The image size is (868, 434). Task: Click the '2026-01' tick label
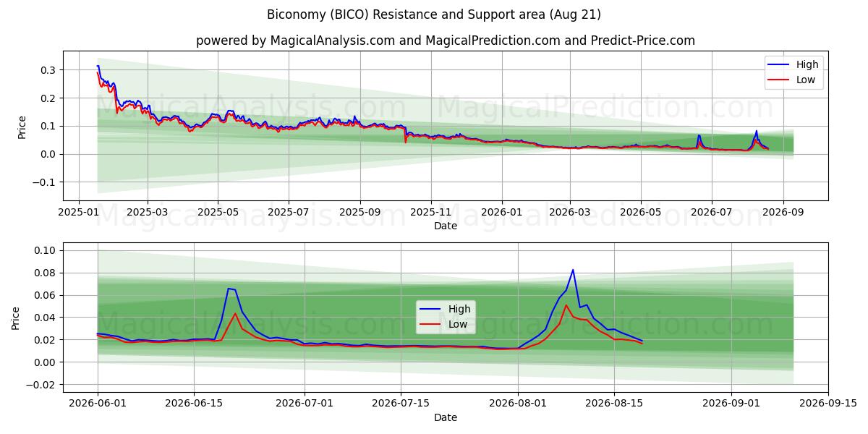tap(502, 213)
